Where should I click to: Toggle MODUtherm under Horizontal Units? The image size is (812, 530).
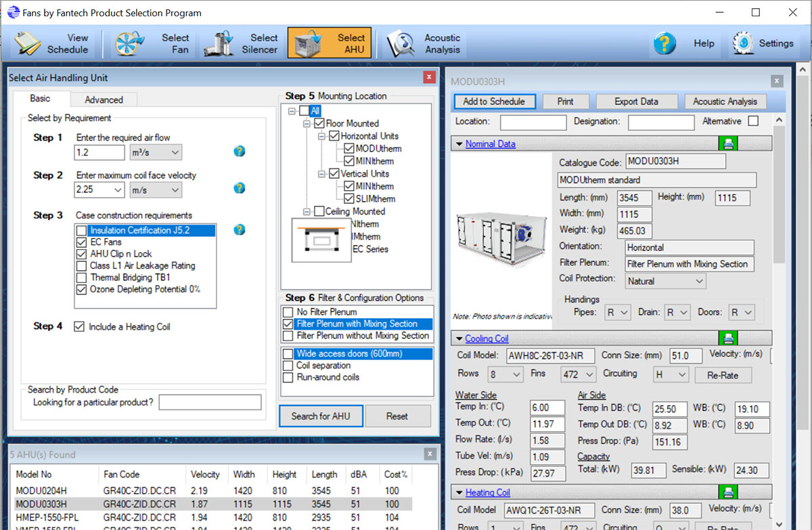pos(349,148)
